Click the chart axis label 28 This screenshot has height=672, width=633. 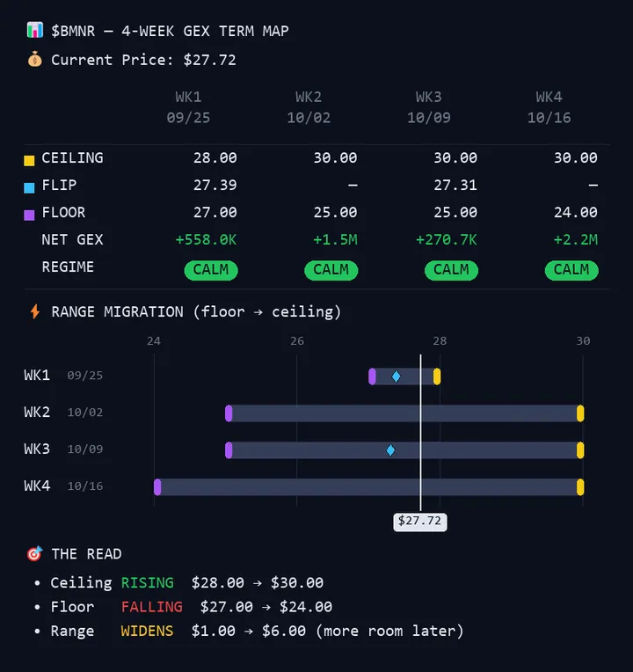pos(440,340)
